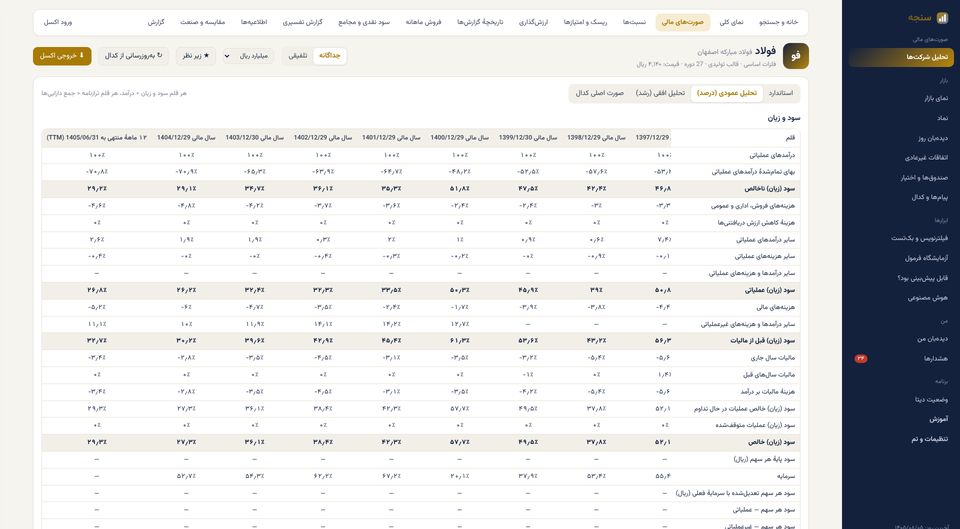
Task: Open the گزارش tab
Action: click(x=156, y=22)
